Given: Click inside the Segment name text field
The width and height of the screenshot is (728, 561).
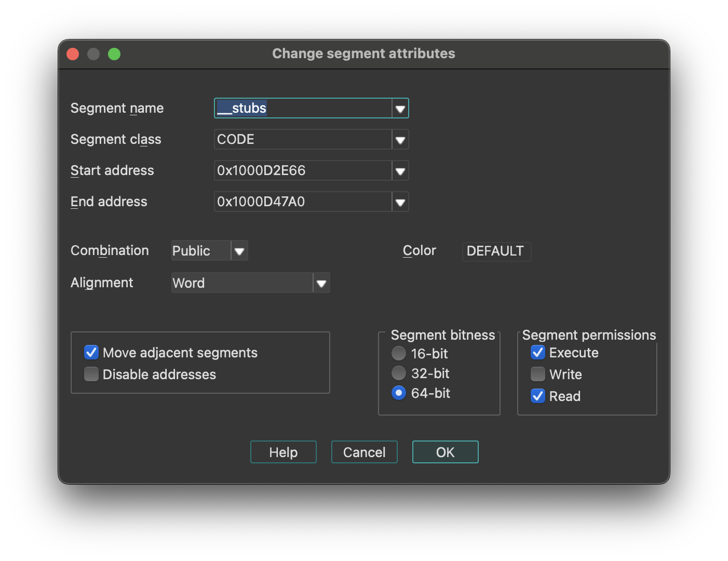Looking at the screenshot, I should (301, 108).
